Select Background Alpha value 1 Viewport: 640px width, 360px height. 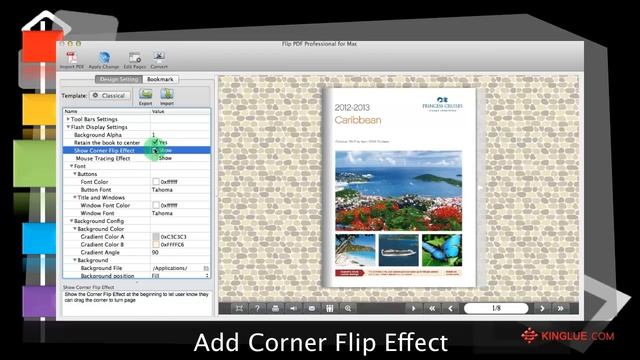tap(153, 135)
